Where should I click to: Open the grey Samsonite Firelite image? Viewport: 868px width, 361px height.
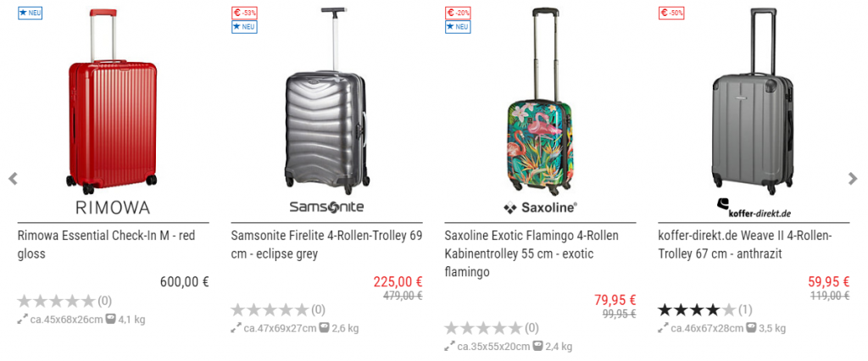coord(326,97)
